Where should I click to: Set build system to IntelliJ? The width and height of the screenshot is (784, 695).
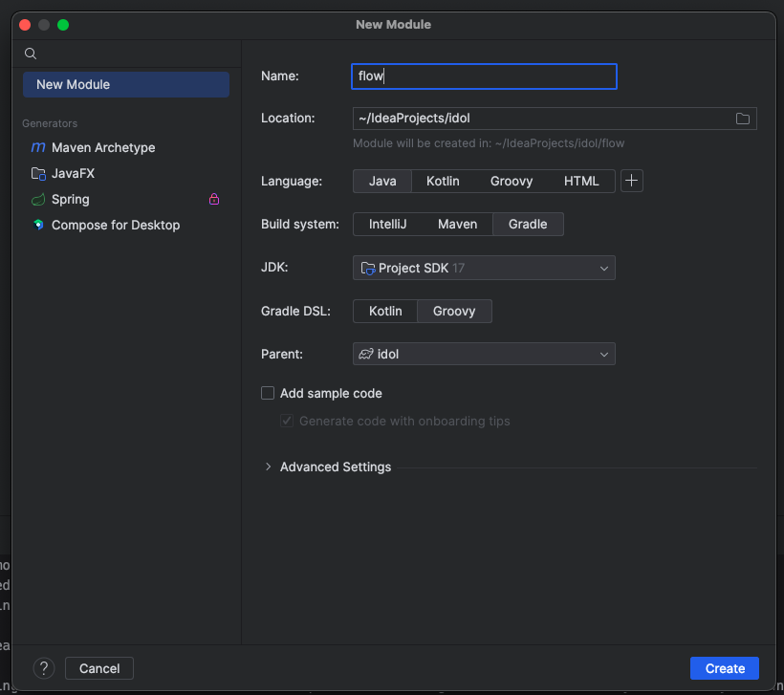click(387, 224)
